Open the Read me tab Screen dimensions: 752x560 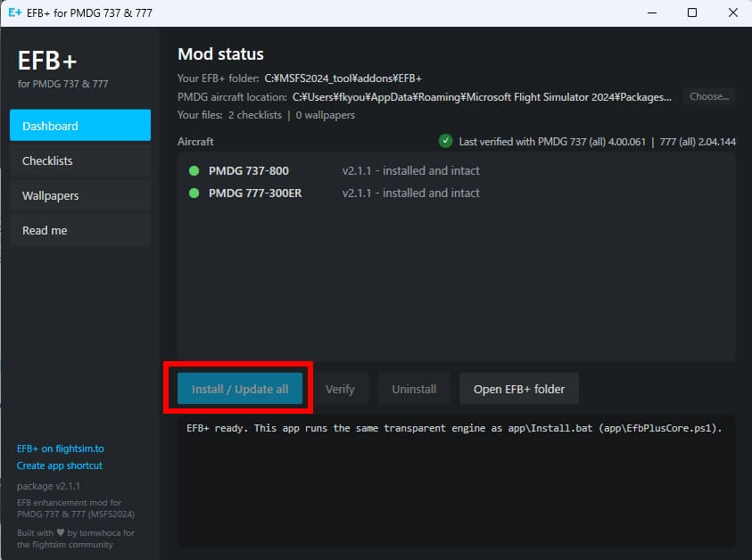click(x=80, y=230)
